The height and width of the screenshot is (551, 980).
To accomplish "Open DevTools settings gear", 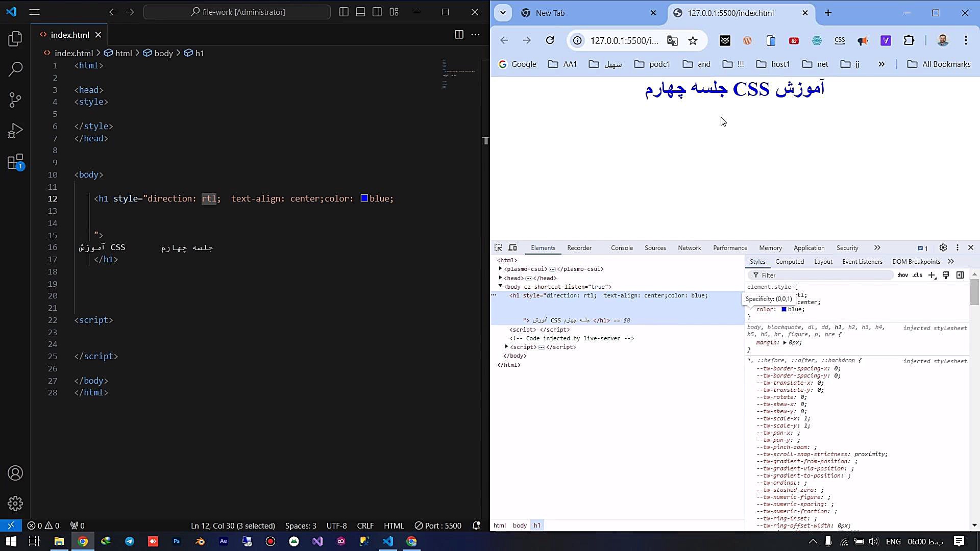I will coord(943,248).
